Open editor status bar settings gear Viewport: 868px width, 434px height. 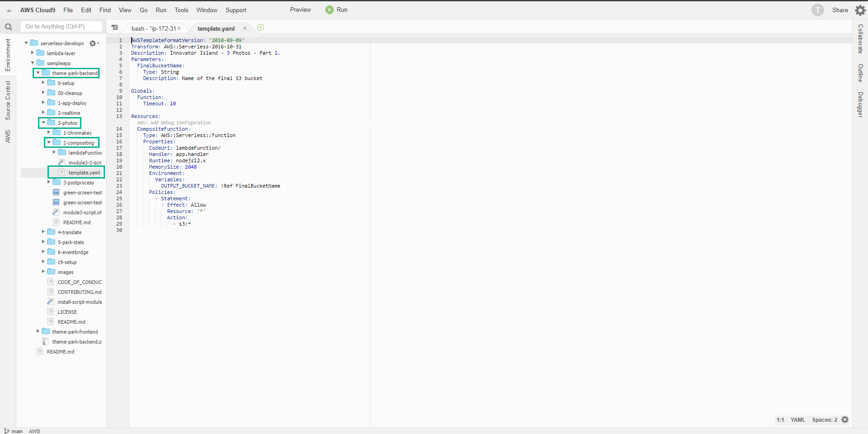click(845, 420)
